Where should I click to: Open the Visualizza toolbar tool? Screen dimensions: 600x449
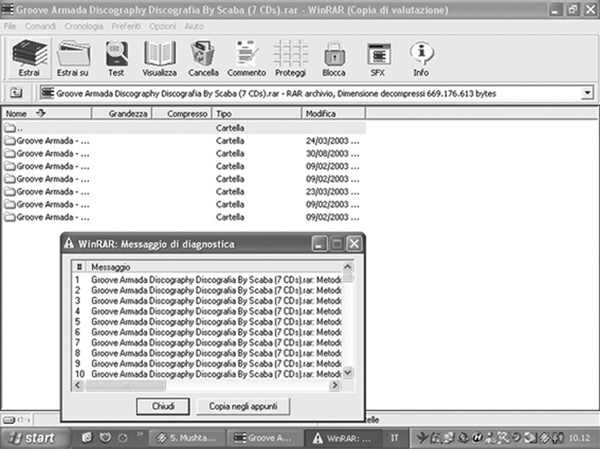(x=160, y=58)
